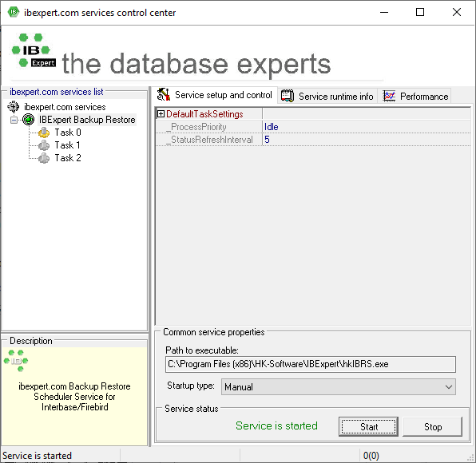Click the IB icon in the title bar
The height and width of the screenshot is (463, 476).
pos(14,12)
